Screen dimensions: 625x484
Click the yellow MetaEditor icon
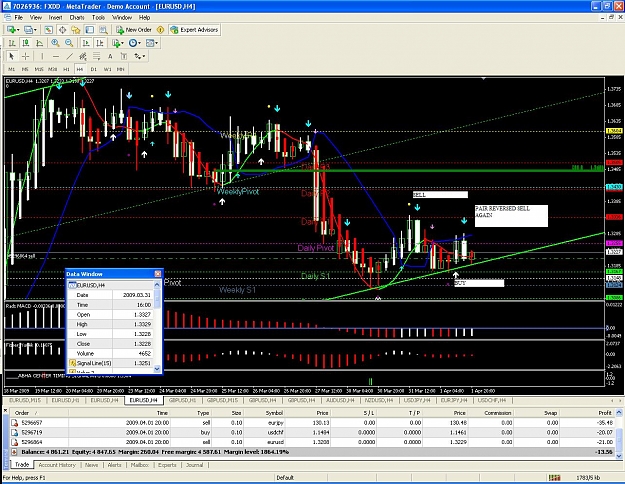coord(161,30)
